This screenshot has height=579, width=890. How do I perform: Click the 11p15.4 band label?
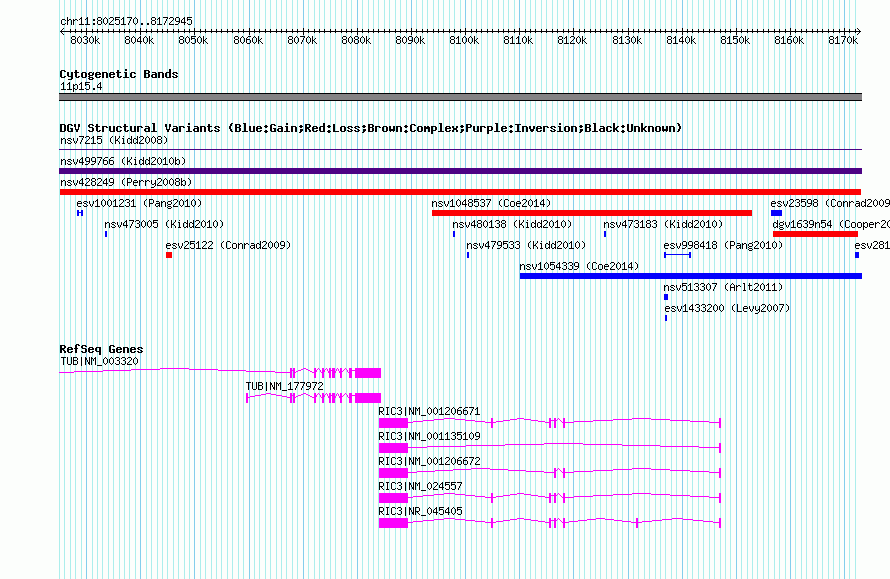(81, 86)
